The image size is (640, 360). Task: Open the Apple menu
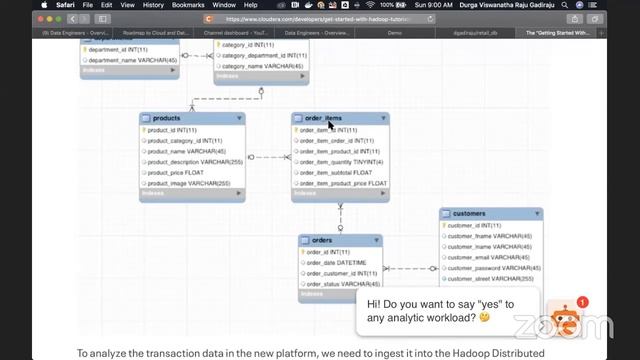(x=44, y=5)
